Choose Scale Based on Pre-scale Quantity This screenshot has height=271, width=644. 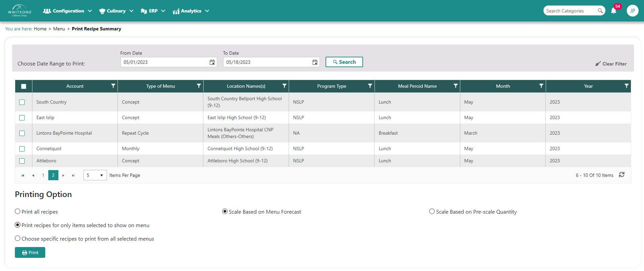[432, 212]
